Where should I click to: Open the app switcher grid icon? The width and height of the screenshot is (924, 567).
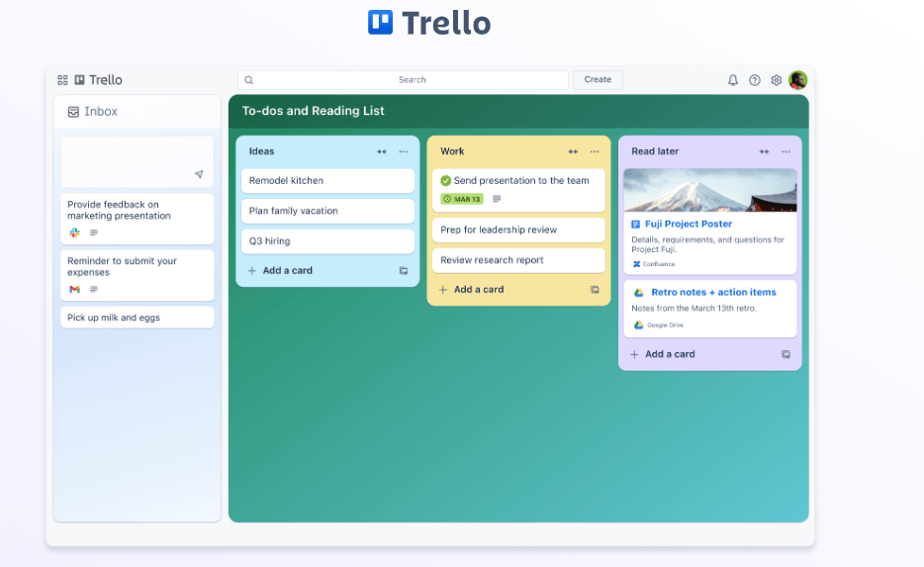click(x=62, y=80)
